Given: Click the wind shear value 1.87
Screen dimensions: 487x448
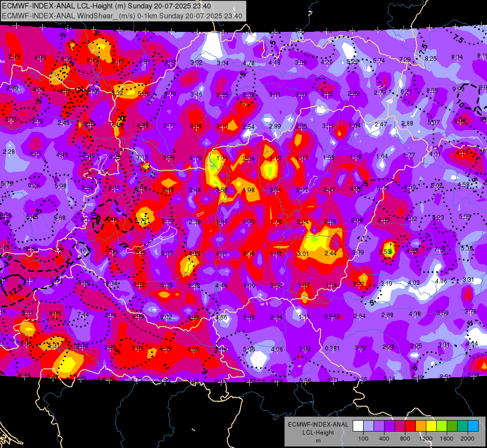Looking at the screenshot, I should 222,222.
